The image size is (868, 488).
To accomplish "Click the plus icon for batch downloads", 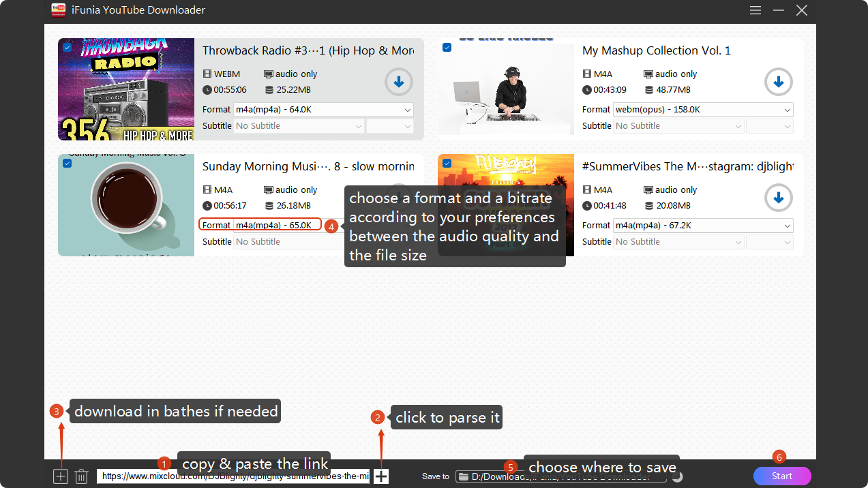I will (60, 476).
